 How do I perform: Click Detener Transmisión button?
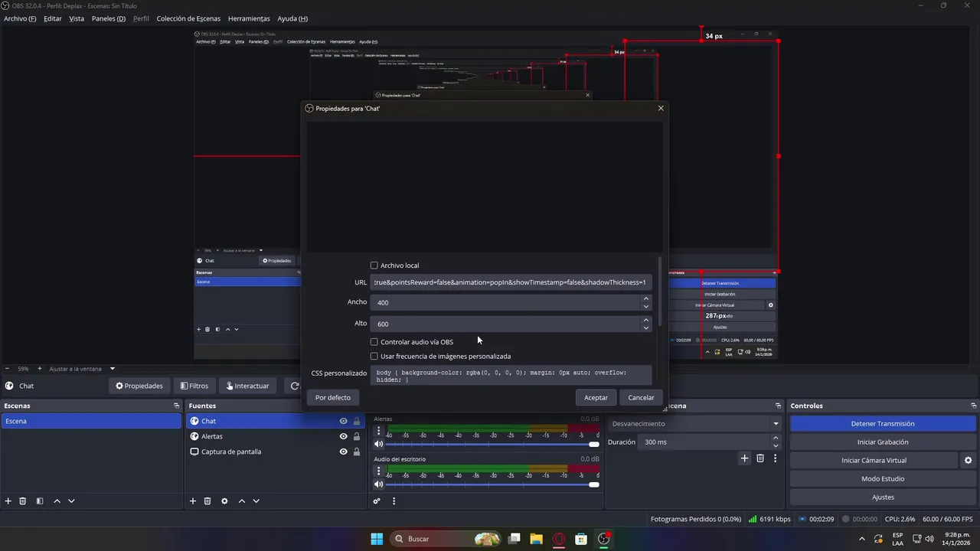[883, 423]
